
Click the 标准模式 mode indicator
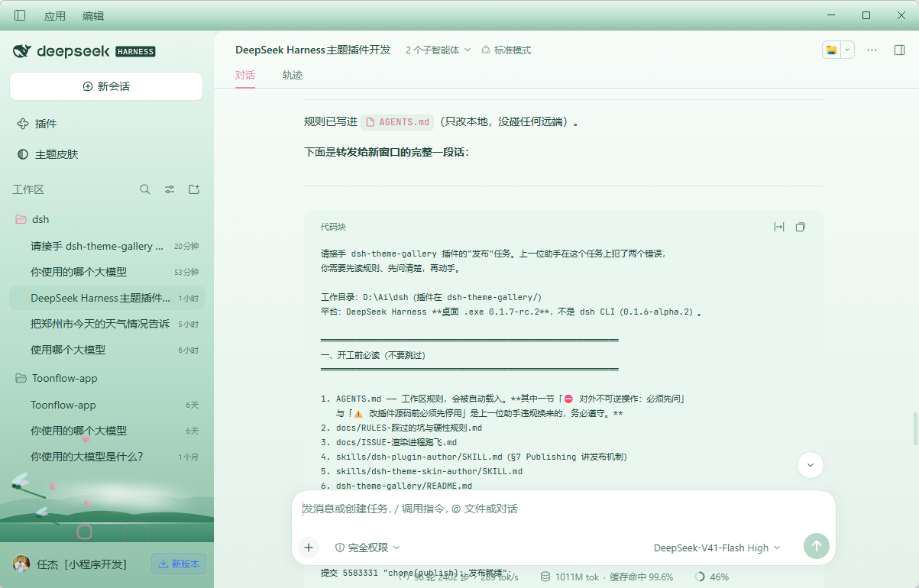click(x=506, y=50)
